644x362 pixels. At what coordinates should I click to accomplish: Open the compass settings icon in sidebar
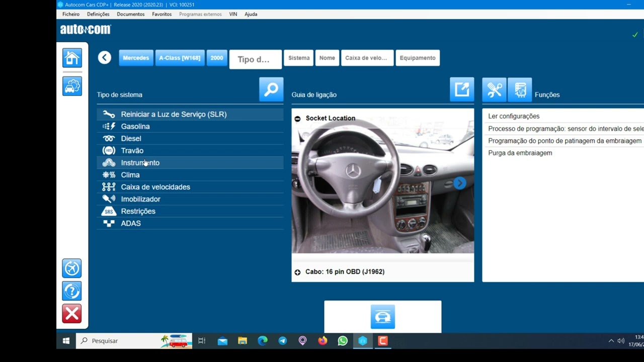(x=72, y=268)
